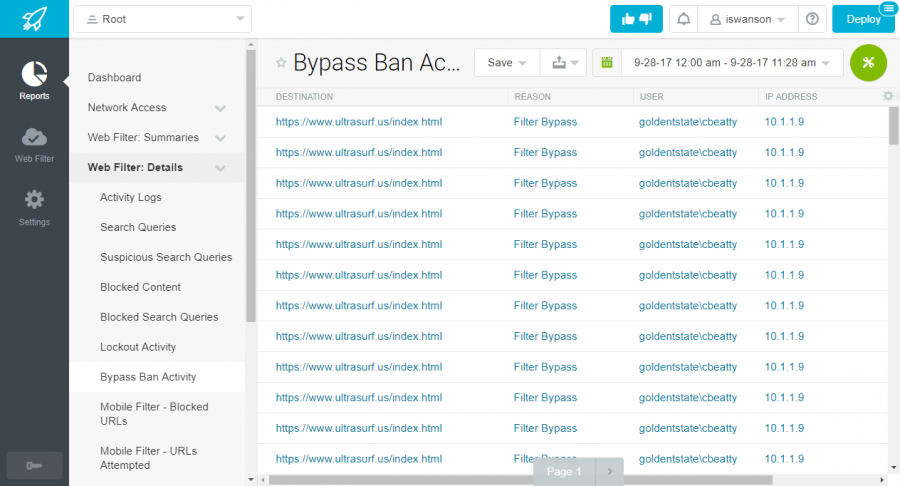Open the menu badge on Deploy button
The image size is (900, 486).
click(x=888, y=7)
